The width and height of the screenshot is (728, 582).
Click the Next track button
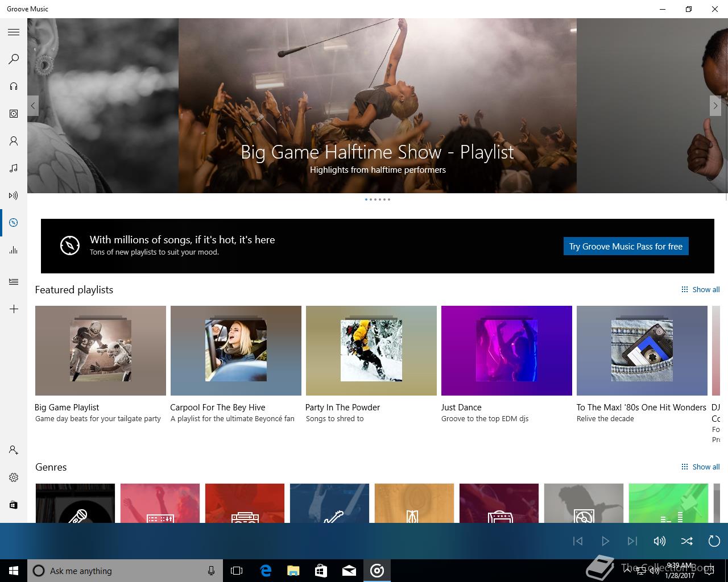tap(632, 541)
